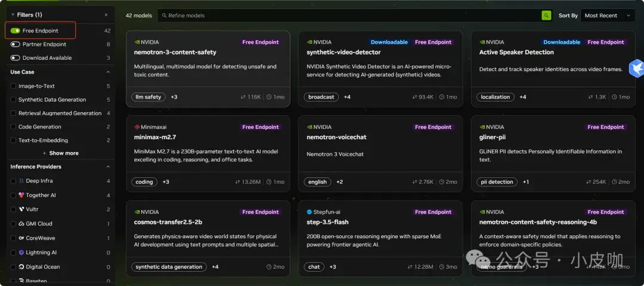Enable the Download Available toggle
The image size is (644, 286).
[15, 58]
